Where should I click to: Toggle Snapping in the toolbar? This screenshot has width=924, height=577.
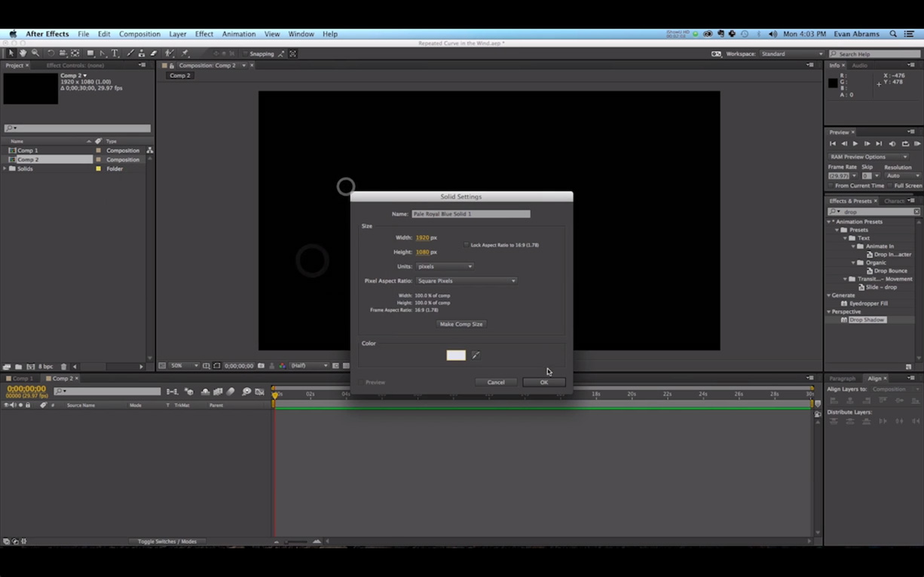(245, 53)
